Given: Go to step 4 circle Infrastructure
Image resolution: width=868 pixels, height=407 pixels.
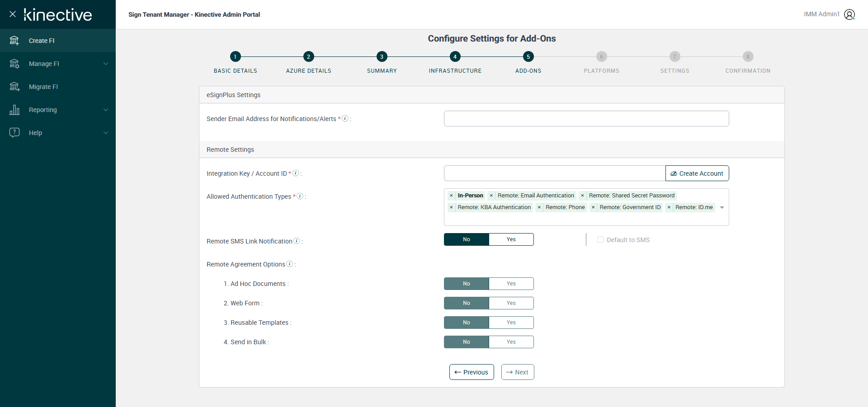Looking at the screenshot, I should pyautogui.click(x=455, y=56).
